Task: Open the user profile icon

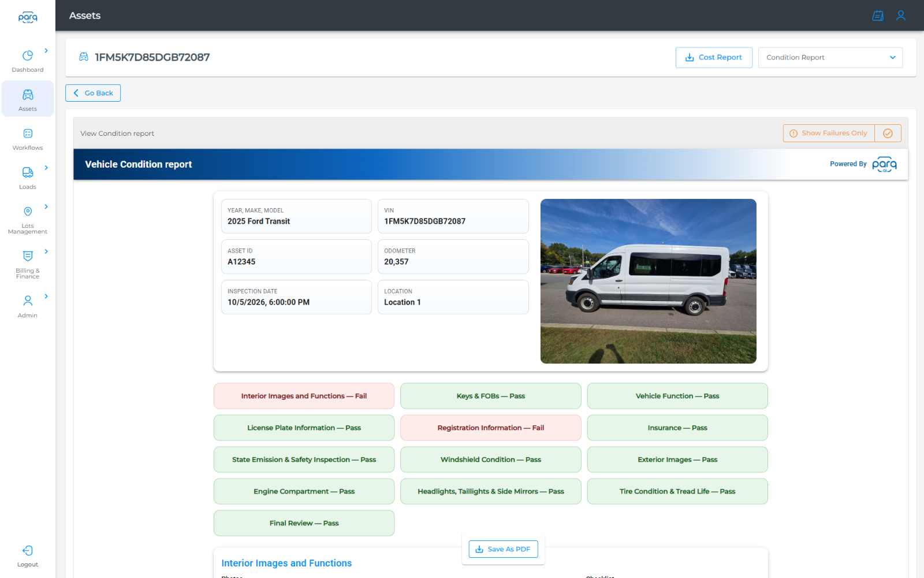Action: coord(901,16)
